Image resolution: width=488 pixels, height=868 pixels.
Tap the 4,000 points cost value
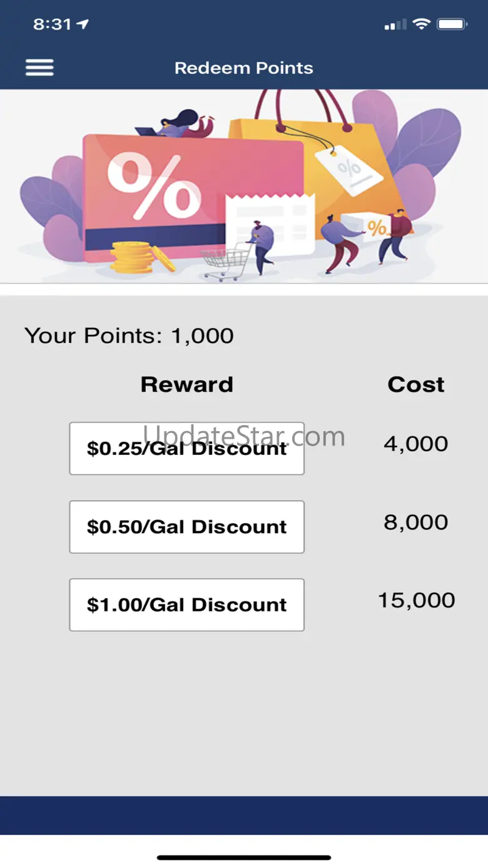(416, 444)
